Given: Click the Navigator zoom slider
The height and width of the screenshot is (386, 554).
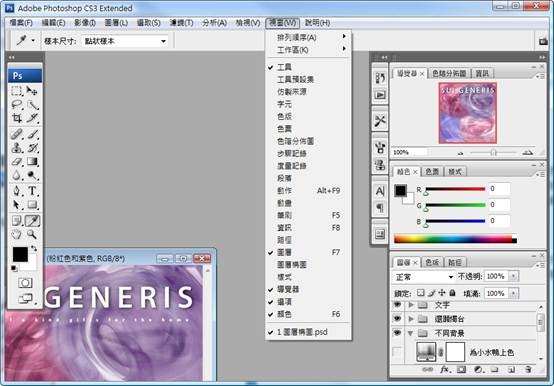Looking at the screenshot, I should (493, 153).
